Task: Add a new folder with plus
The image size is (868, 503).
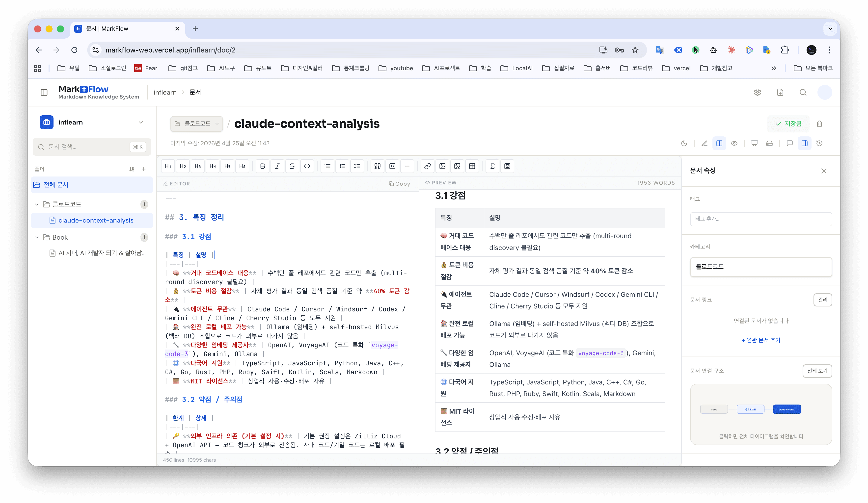Action: (144, 169)
